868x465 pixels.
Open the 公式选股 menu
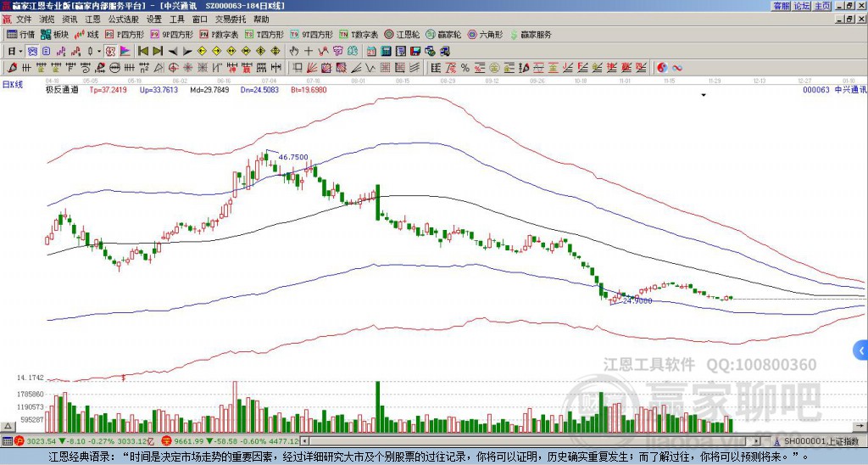click(x=124, y=20)
